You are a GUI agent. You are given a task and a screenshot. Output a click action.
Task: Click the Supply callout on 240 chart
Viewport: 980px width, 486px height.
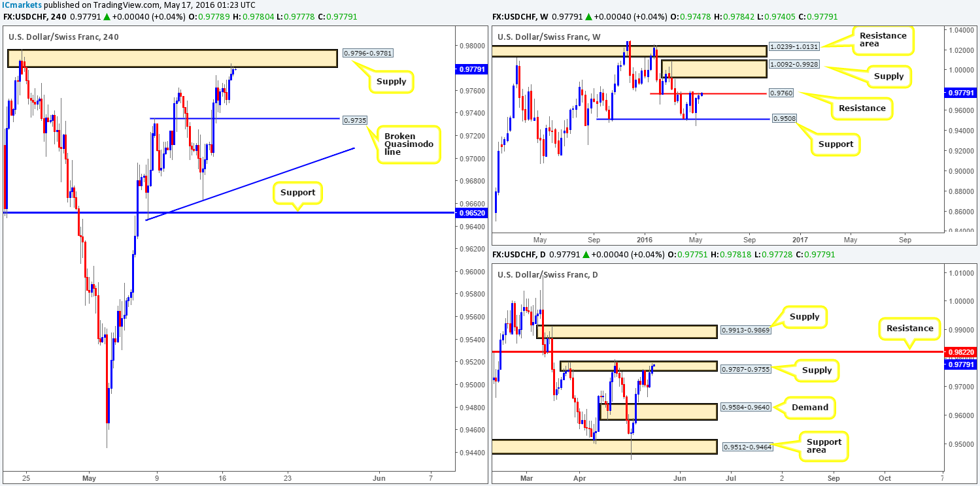tap(390, 82)
